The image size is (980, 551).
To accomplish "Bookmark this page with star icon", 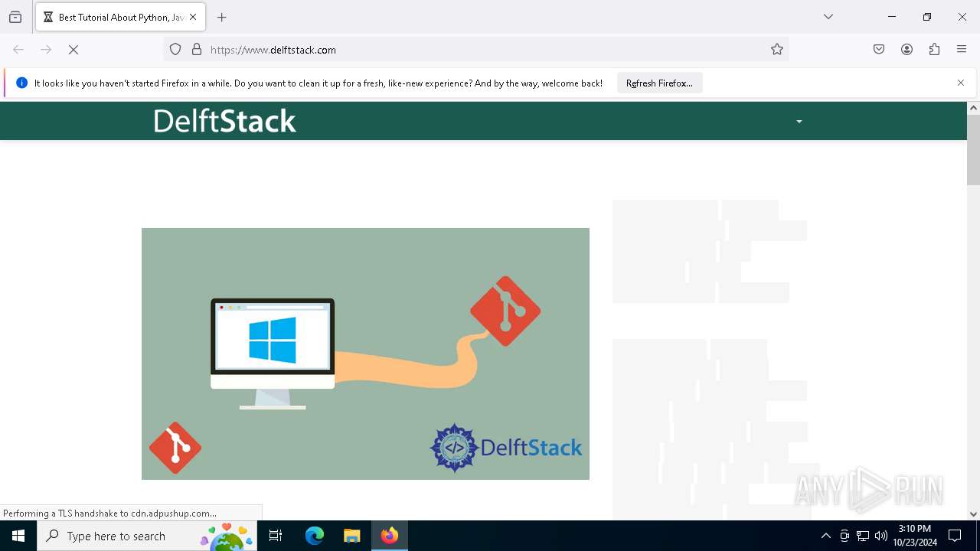I will (777, 50).
